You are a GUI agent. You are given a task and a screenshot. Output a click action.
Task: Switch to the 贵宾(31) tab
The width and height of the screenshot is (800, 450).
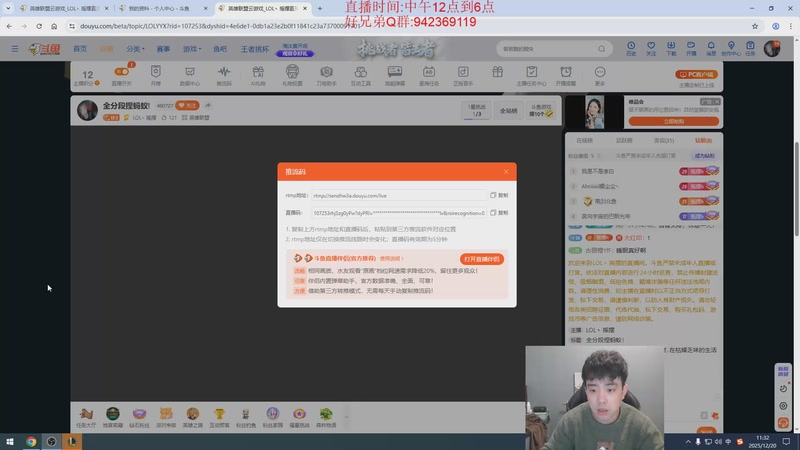click(664, 140)
